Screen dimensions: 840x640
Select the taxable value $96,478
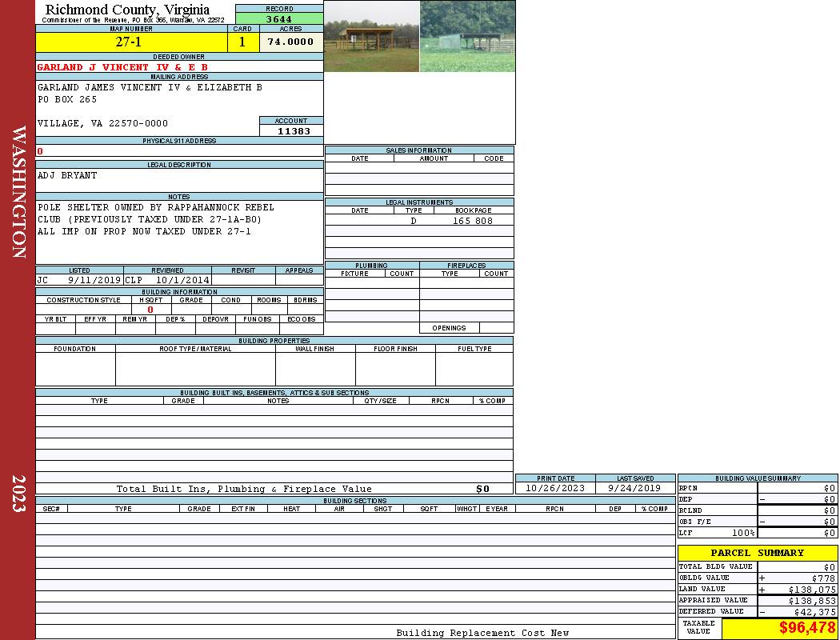click(806, 629)
